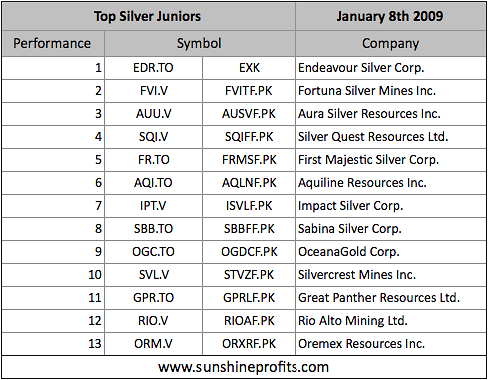Select the January 8th 2009 header cell

click(x=390, y=16)
